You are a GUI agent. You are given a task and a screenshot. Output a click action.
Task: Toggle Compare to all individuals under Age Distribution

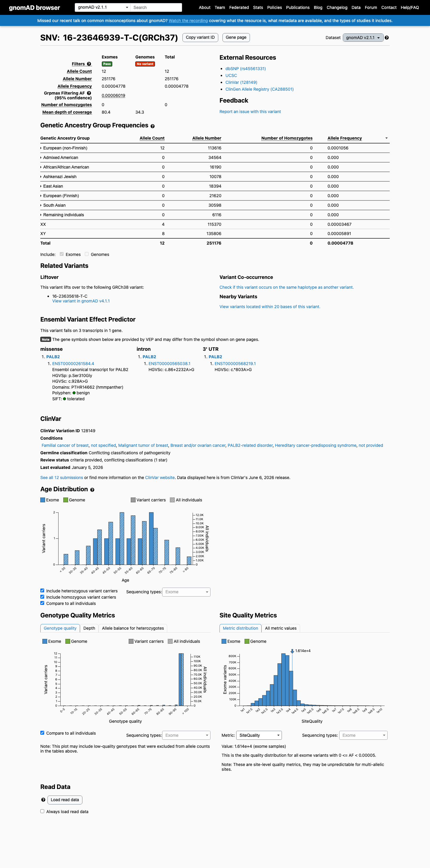click(x=42, y=603)
